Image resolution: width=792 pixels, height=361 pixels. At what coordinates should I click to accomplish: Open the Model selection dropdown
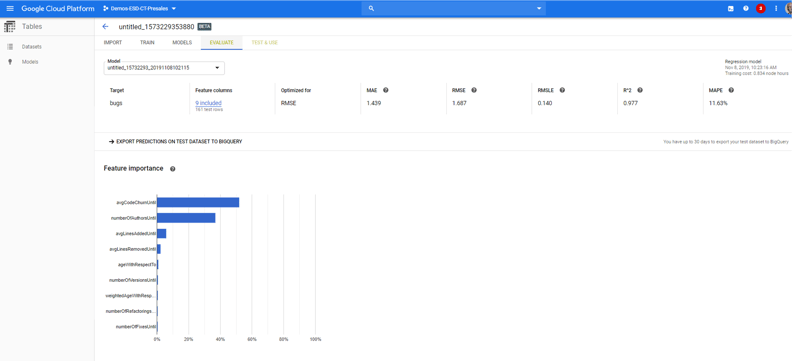click(x=164, y=68)
